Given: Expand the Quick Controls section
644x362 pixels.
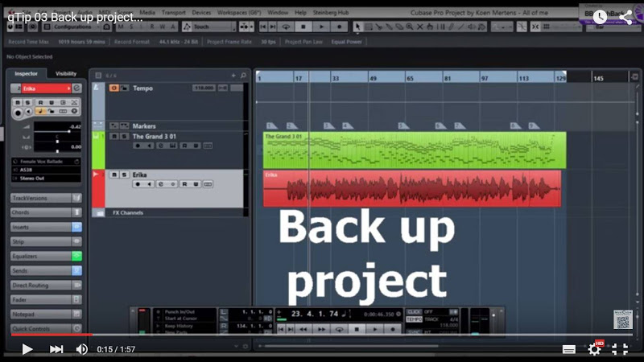Looking at the screenshot, I should pyautogui.click(x=46, y=329).
